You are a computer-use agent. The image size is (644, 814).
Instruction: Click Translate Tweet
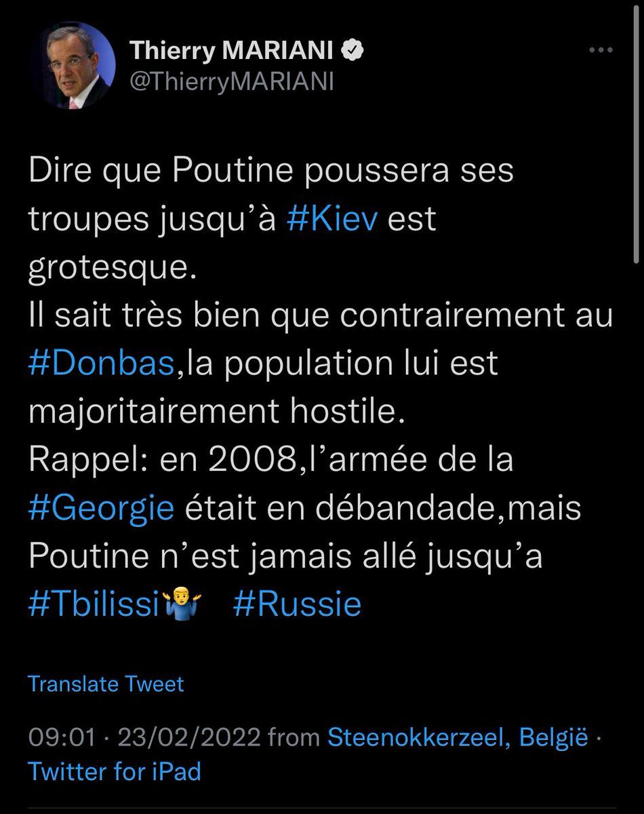(106, 684)
